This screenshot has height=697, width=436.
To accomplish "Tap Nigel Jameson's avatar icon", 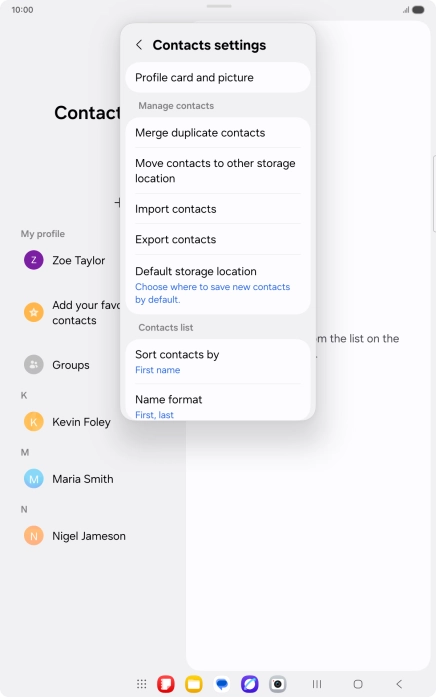I will click(34, 536).
